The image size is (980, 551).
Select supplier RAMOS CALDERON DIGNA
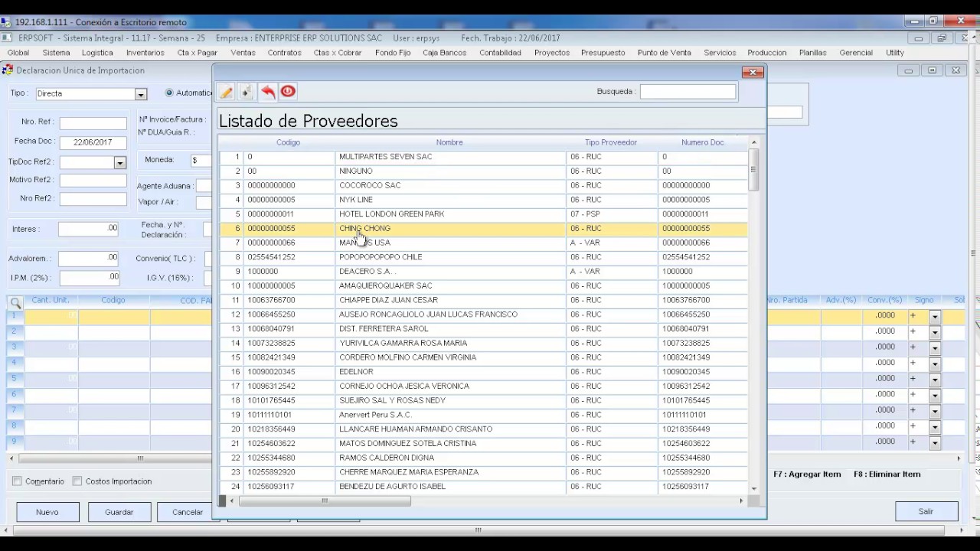pos(483,458)
